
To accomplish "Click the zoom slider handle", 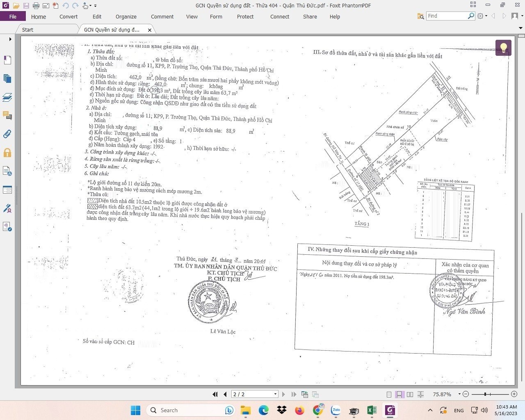I will point(485,394).
